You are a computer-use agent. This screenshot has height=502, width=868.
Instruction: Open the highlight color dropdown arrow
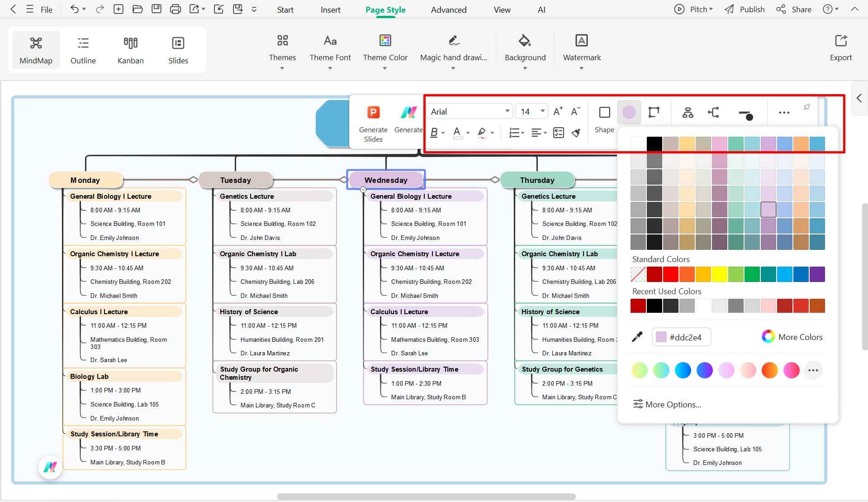coord(492,133)
